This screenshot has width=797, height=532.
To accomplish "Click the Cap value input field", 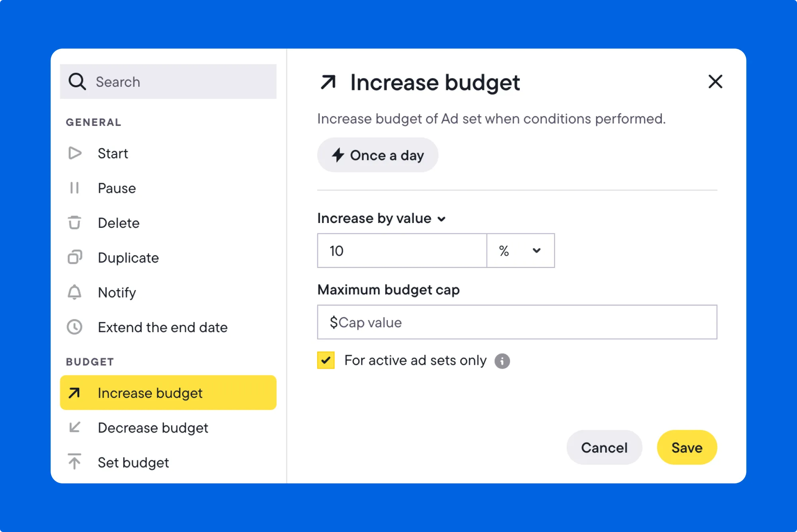I will click(517, 322).
